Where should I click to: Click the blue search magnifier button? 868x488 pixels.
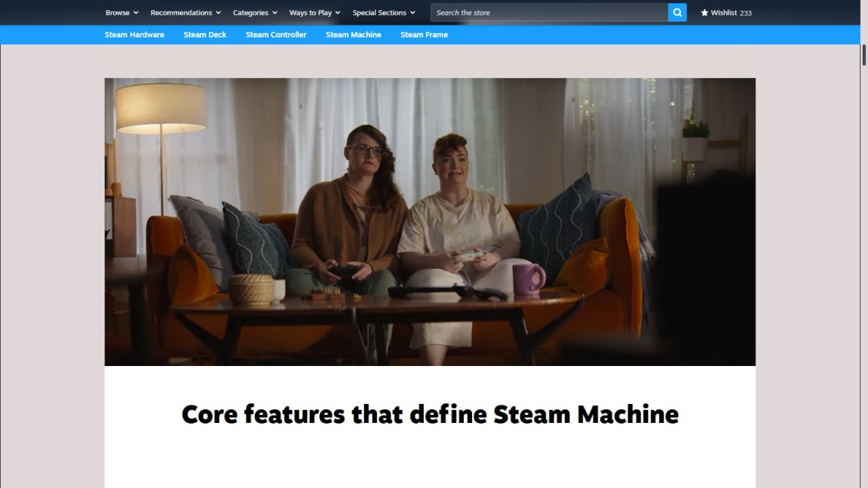(677, 12)
